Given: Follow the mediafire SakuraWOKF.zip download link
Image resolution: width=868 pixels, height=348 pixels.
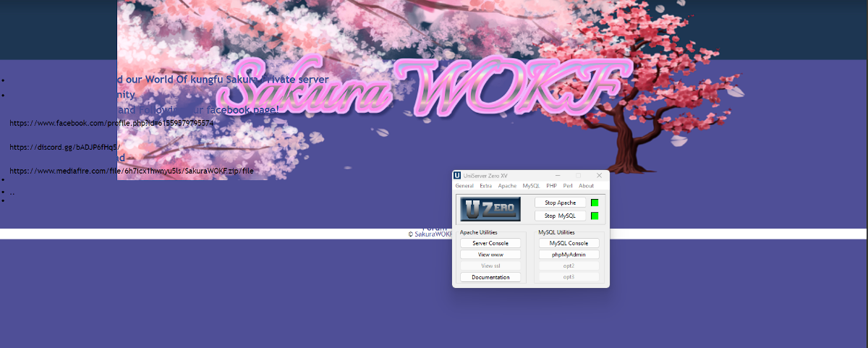Looking at the screenshot, I should click(132, 171).
